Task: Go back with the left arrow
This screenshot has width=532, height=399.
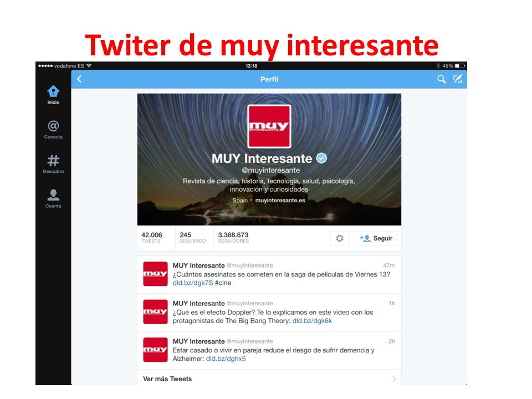Action: [79, 79]
